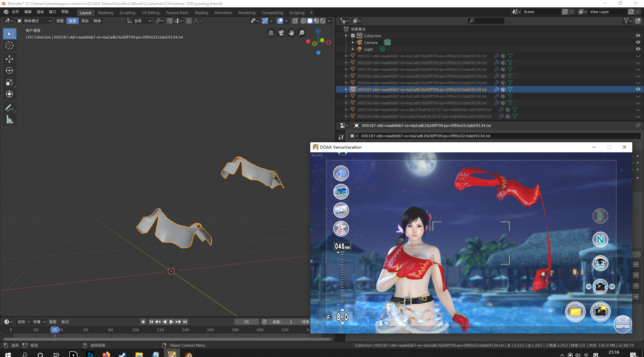The height and width of the screenshot is (357, 644).
Task: Click the back arrow button in DOAX window
Action: 341,173
